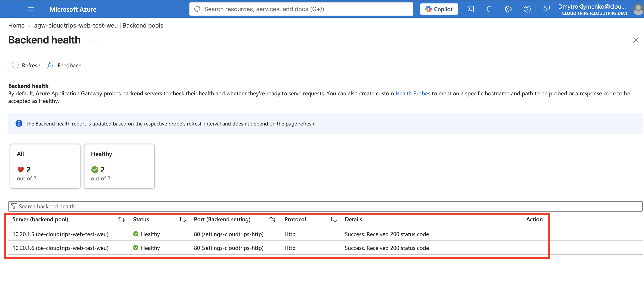Open more options ellipsis beside title

point(94,40)
